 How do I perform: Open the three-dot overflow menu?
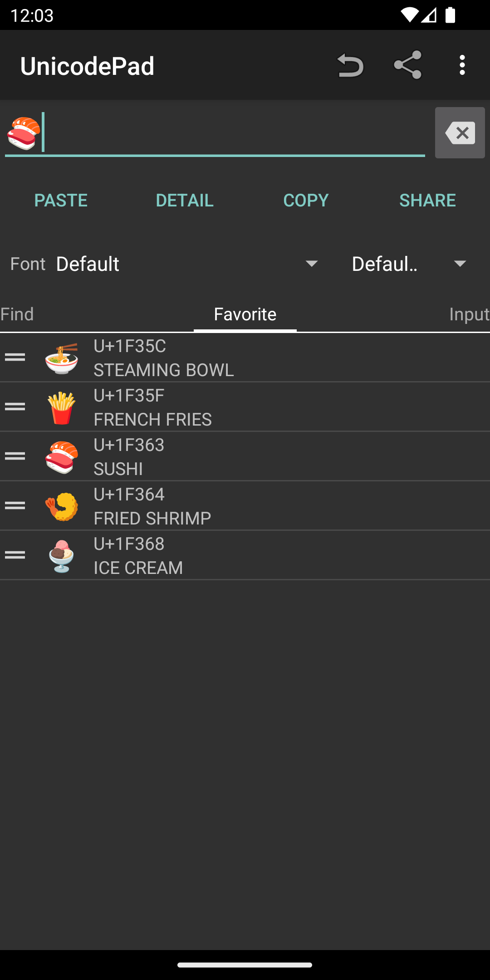click(462, 65)
